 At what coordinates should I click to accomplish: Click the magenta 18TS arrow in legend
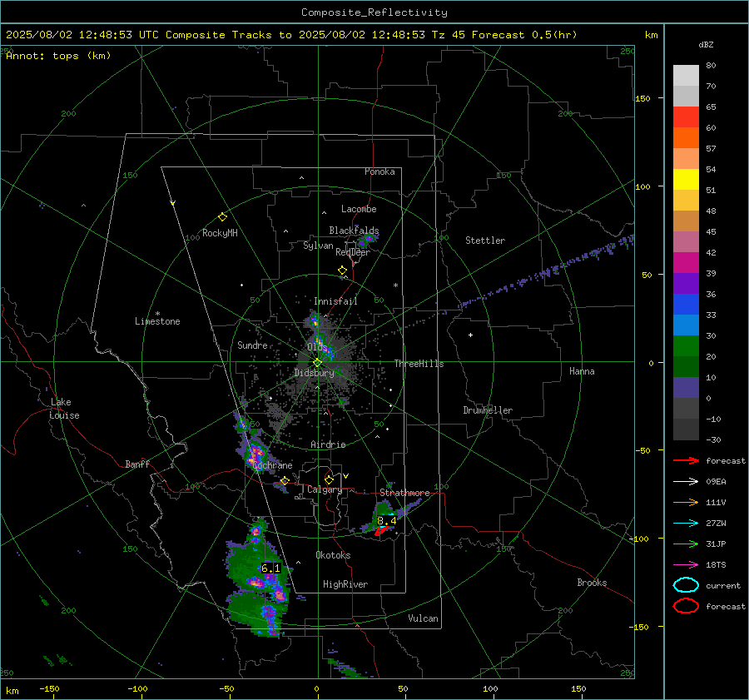pos(686,565)
